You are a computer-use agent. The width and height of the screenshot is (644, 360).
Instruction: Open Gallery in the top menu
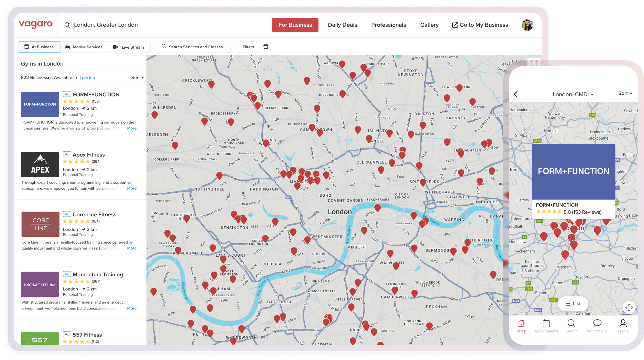coord(429,25)
